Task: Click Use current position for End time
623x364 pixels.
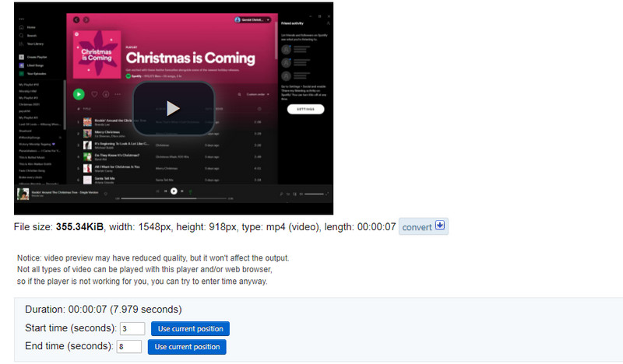Action: tap(186, 347)
